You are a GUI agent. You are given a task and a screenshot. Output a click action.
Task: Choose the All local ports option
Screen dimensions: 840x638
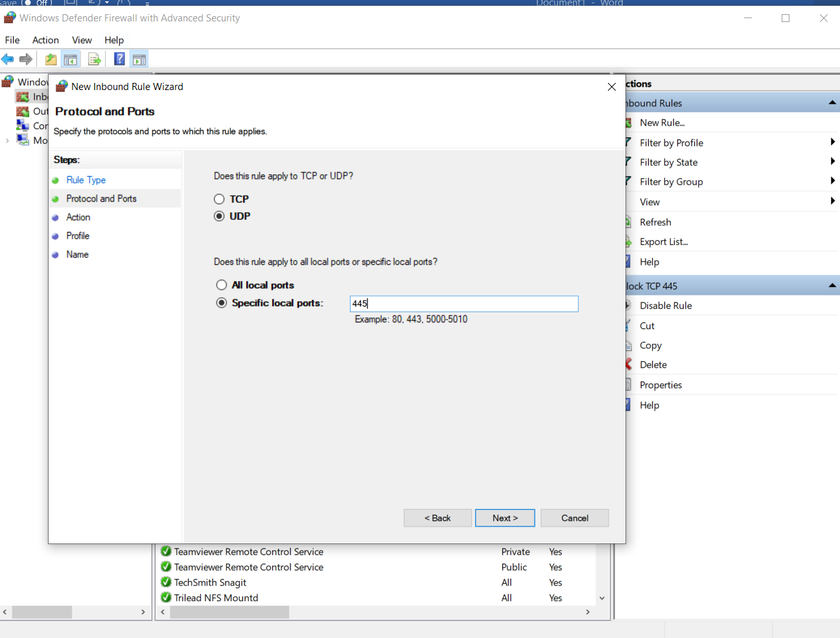[222, 285]
